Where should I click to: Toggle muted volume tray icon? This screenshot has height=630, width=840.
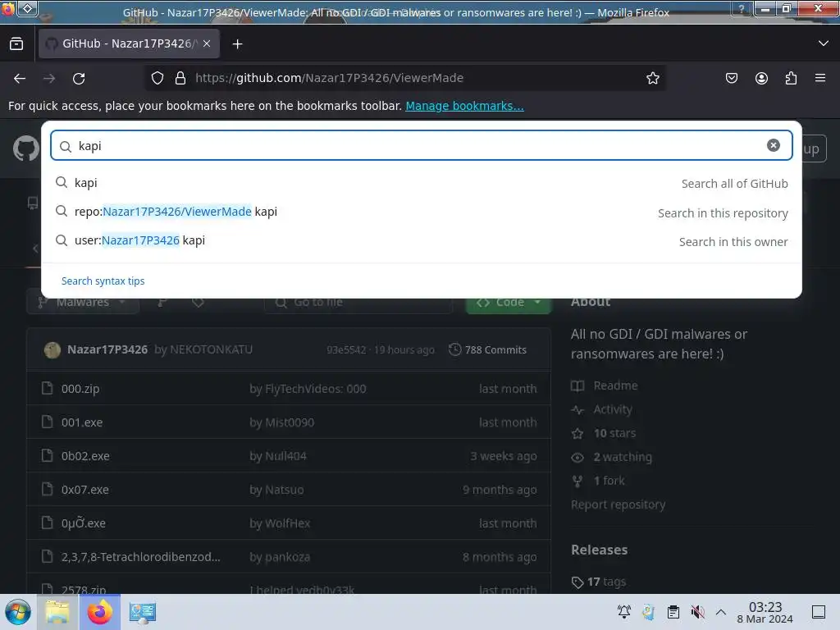[697, 612]
